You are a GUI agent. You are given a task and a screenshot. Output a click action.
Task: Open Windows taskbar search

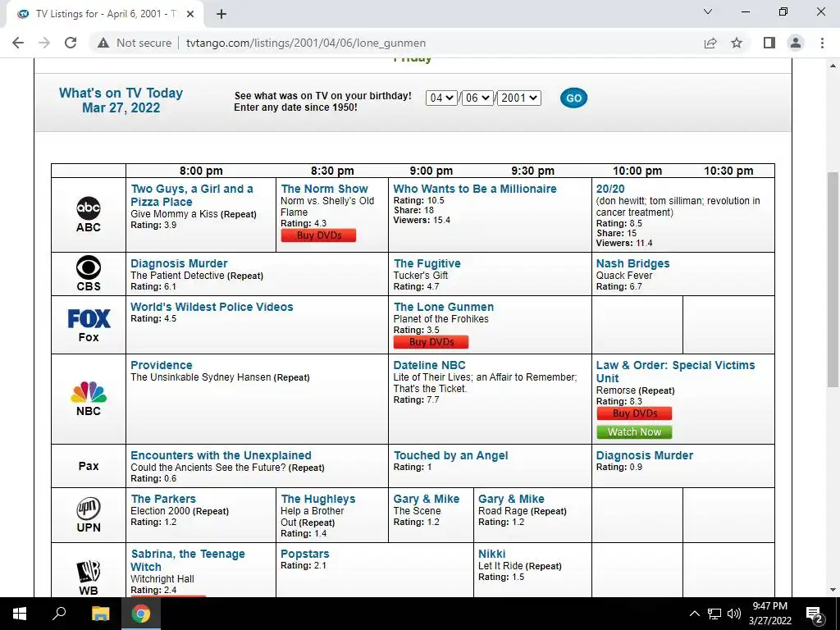[59, 614]
